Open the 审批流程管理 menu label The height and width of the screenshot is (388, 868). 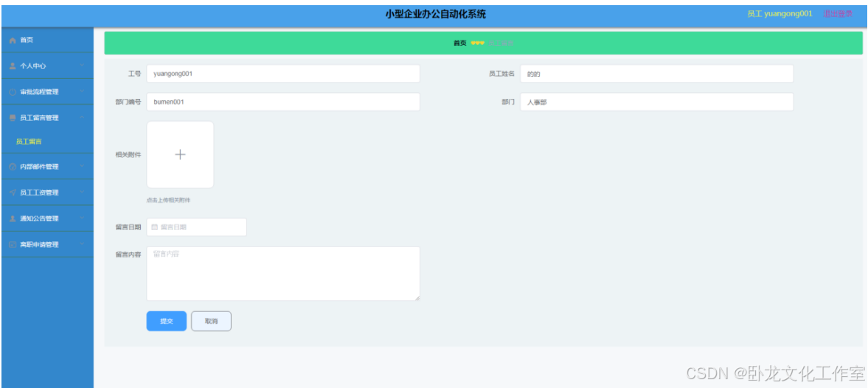coord(39,92)
